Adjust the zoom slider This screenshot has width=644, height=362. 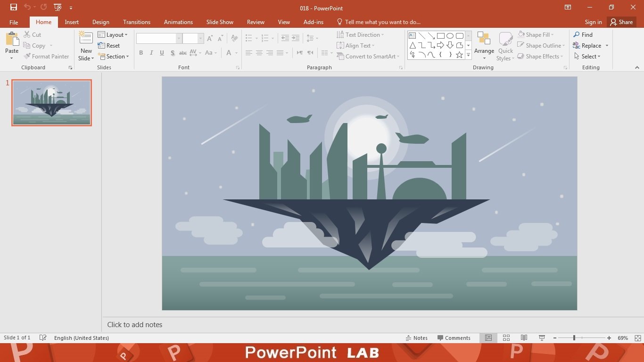click(574, 338)
